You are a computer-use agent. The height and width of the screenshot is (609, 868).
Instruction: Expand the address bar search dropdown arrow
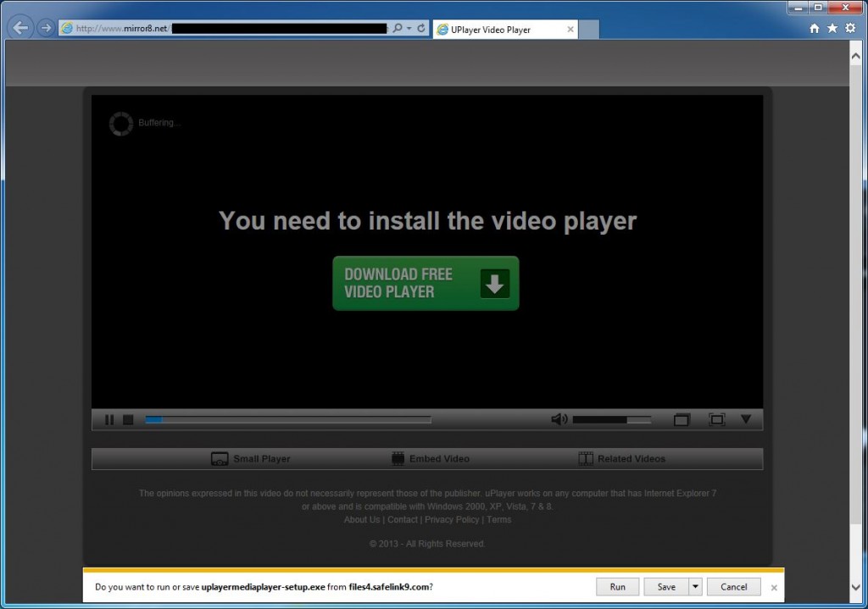[x=409, y=28]
